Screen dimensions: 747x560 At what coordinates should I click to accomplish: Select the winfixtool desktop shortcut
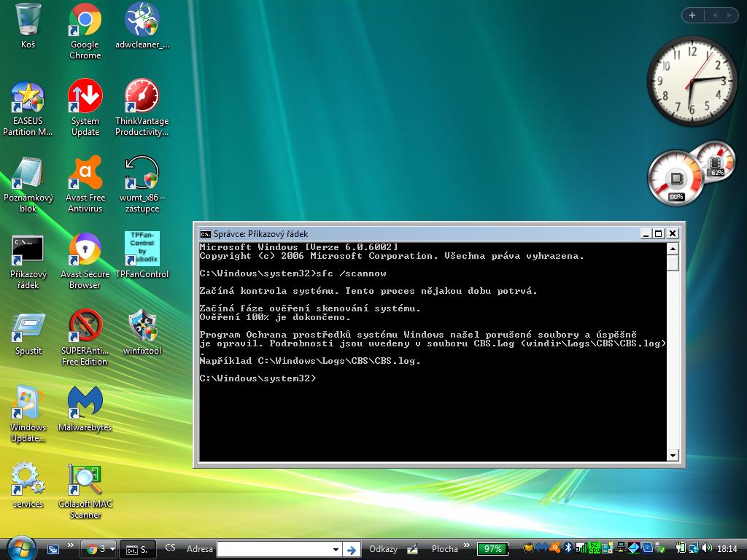coord(142,327)
